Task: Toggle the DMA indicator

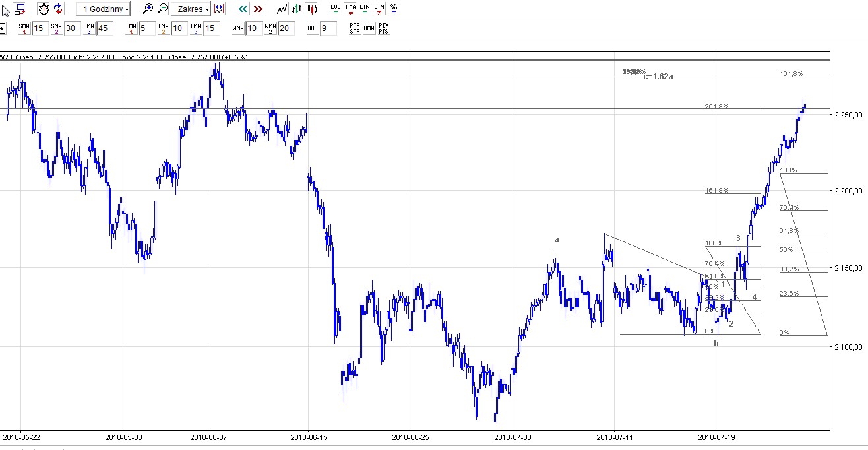Action: (x=369, y=28)
